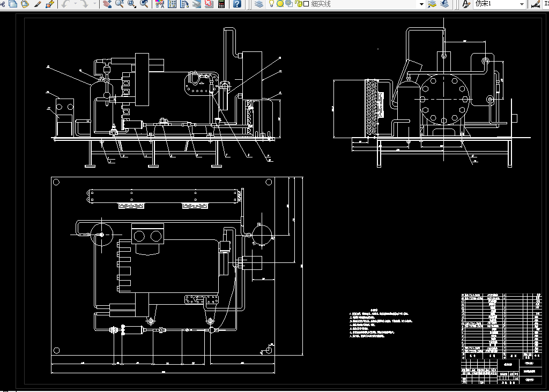Open the Tool Palettes window icon

pos(184,4)
